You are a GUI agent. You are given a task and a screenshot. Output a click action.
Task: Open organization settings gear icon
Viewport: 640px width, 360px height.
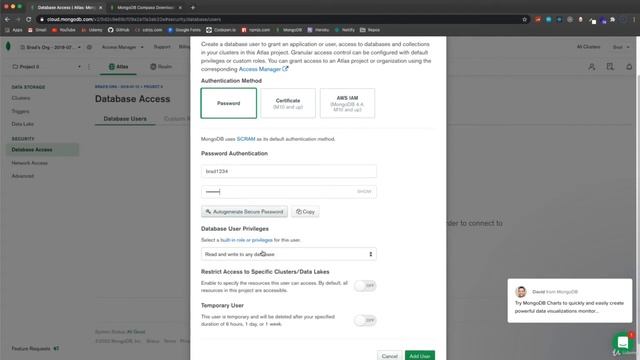pos(89,47)
